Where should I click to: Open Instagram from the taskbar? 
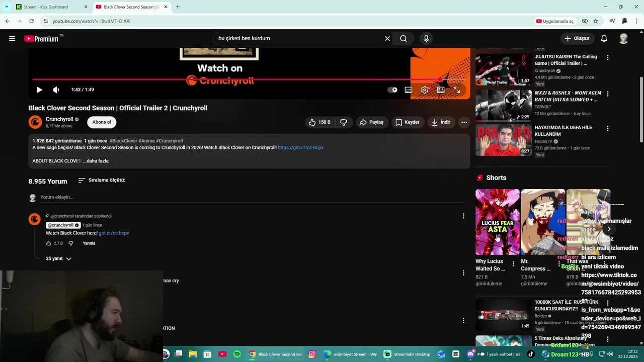click(x=312, y=354)
